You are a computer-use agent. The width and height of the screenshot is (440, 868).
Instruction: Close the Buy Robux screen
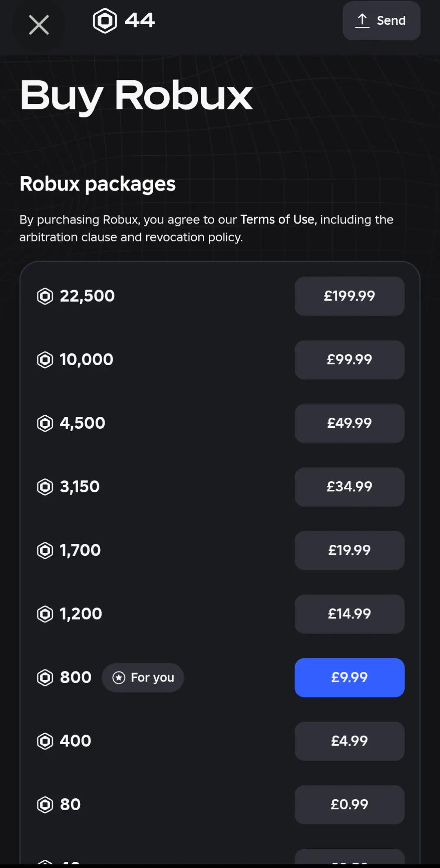pos(39,25)
